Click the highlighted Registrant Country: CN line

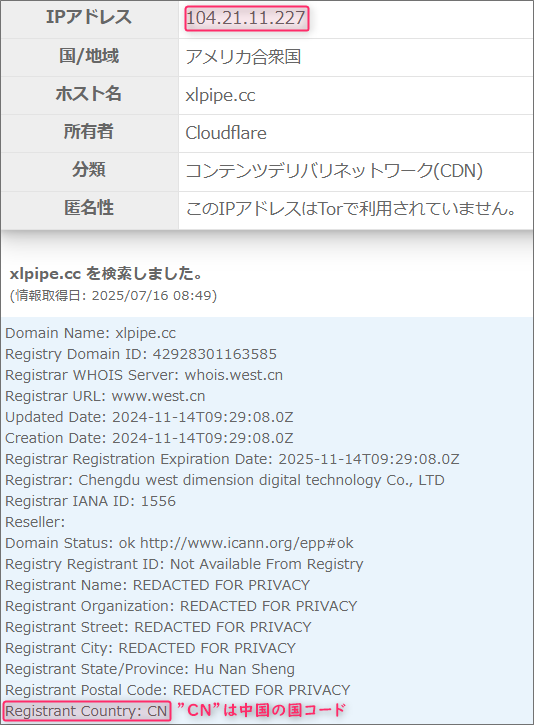[86, 711]
